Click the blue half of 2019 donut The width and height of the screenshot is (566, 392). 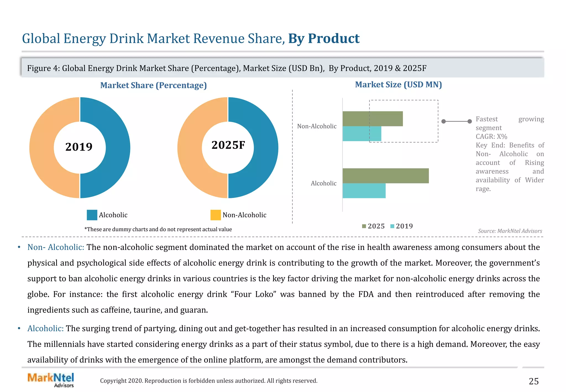[117, 148]
